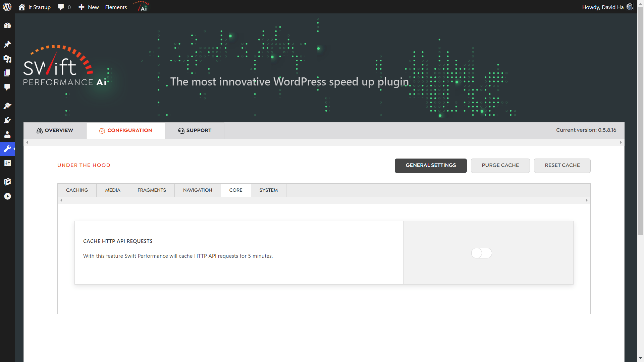Open the Elements admin bar item
Image resolution: width=644 pixels, height=362 pixels.
pyautogui.click(x=116, y=7)
